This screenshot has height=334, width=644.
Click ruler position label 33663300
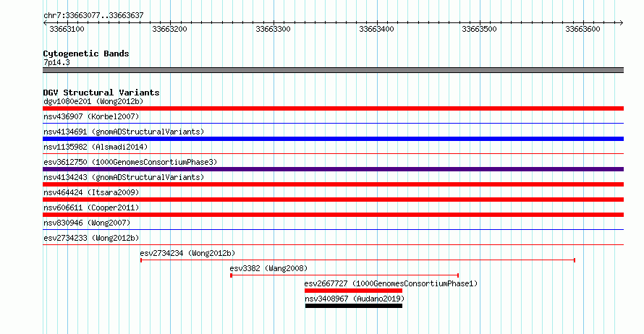pyautogui.click(x=273, y=29)
